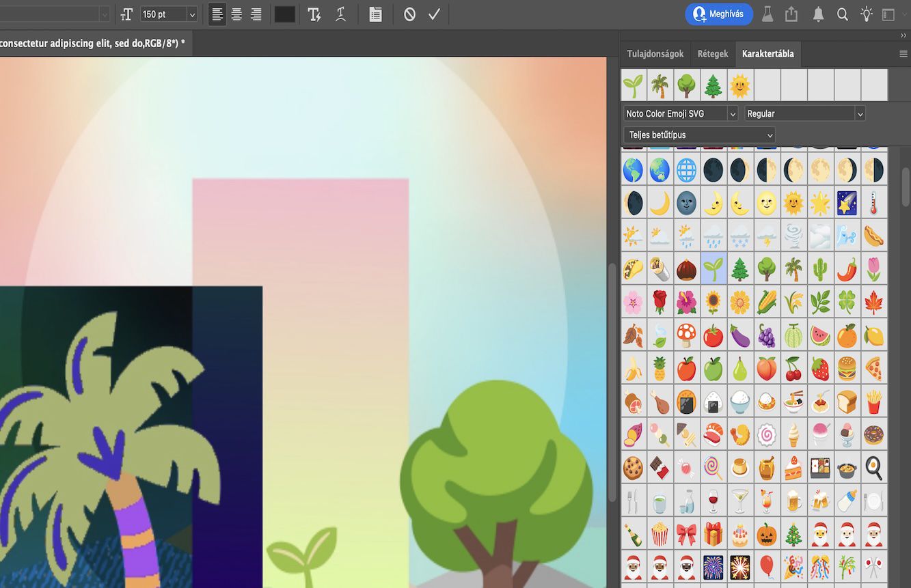Click the font size icon in options bar
911x588 pixels.
click(126, 14)
